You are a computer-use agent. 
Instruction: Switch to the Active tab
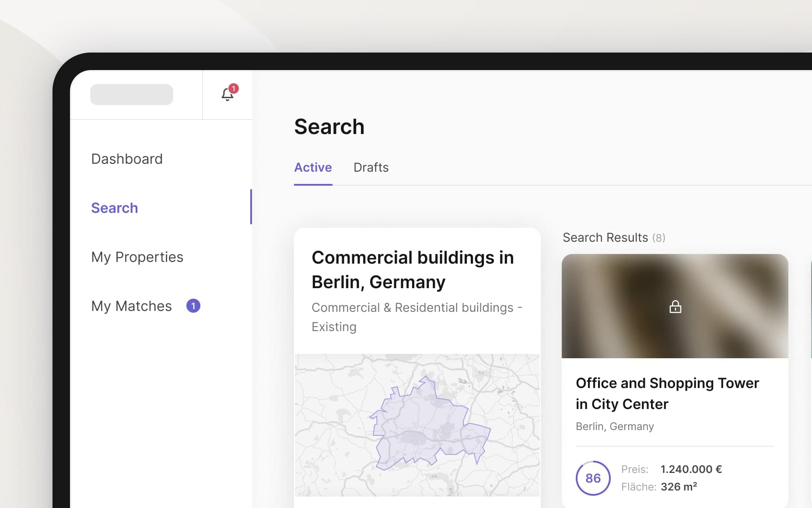click(313, 167)
